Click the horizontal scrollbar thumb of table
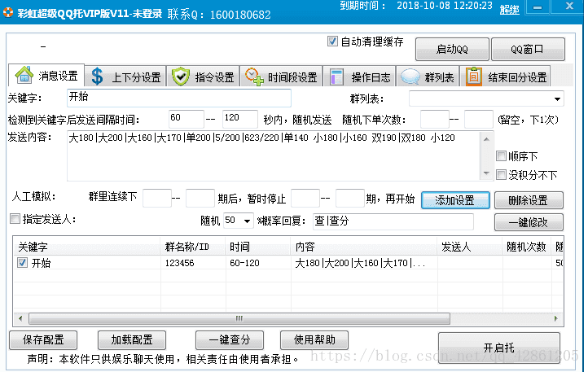 pos(239,319)
